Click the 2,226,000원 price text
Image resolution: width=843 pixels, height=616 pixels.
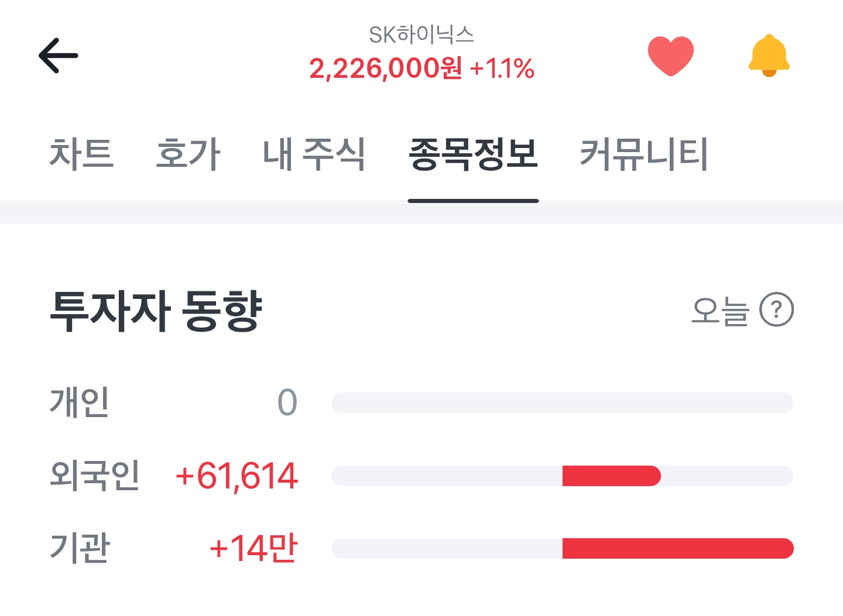point(385,68)
